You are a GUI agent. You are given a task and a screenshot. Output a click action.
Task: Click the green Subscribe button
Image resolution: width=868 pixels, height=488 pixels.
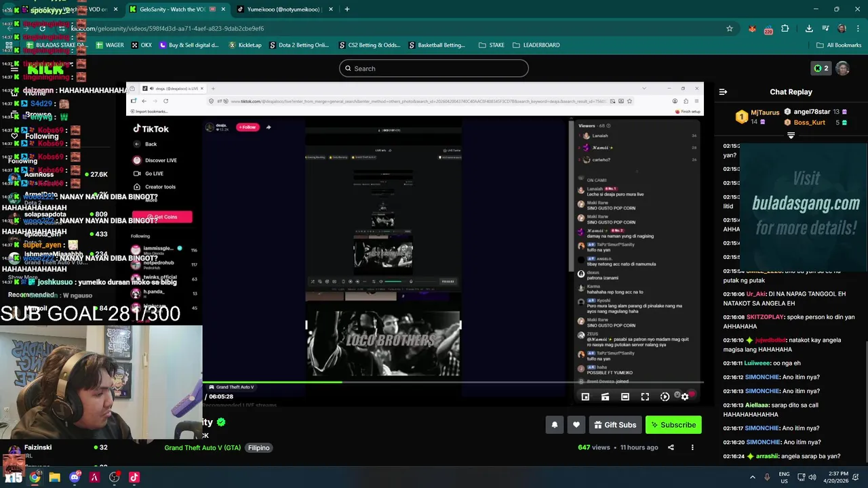tap(673, 425)
